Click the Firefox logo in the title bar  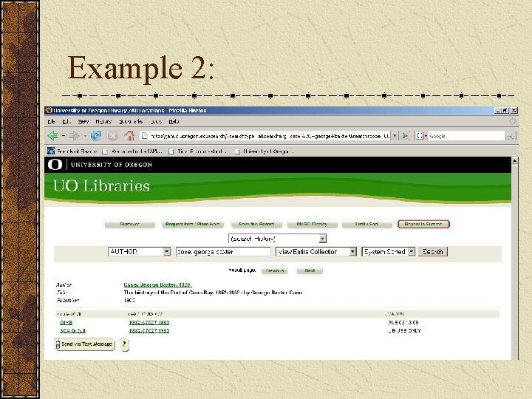50,110
